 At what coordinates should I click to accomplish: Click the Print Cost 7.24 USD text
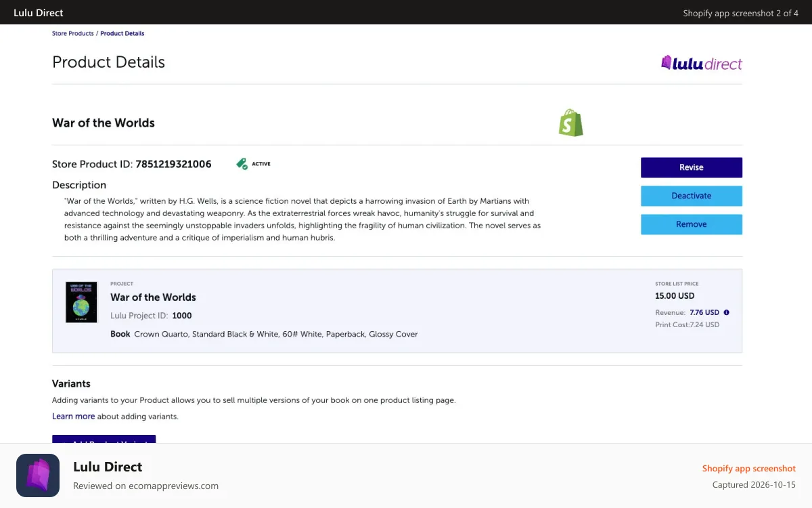(687, 325)
